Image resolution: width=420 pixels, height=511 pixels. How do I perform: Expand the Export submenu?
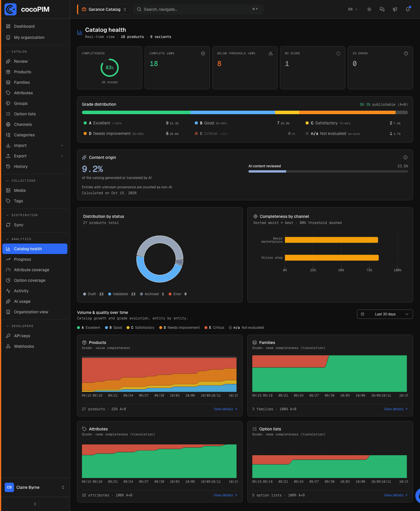tap(35, 156)
